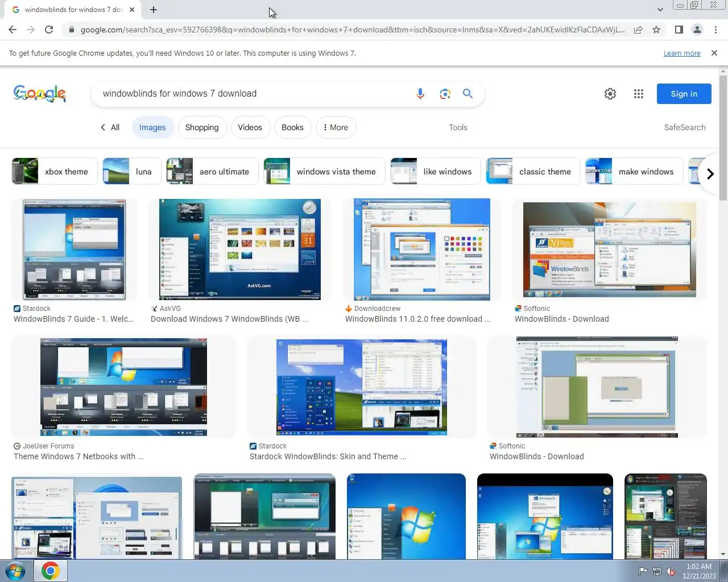728x582 pixels.
Task: Reload the page
Action: 49,30
